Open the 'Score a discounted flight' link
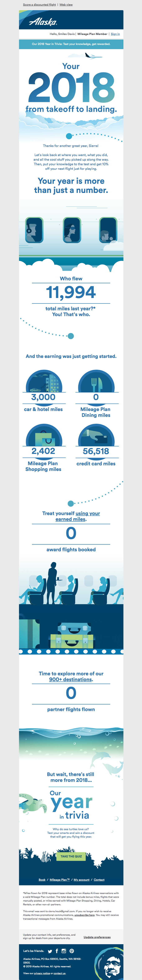The height and width of the screenshot is (980, 142). click(x=39, y=5)
